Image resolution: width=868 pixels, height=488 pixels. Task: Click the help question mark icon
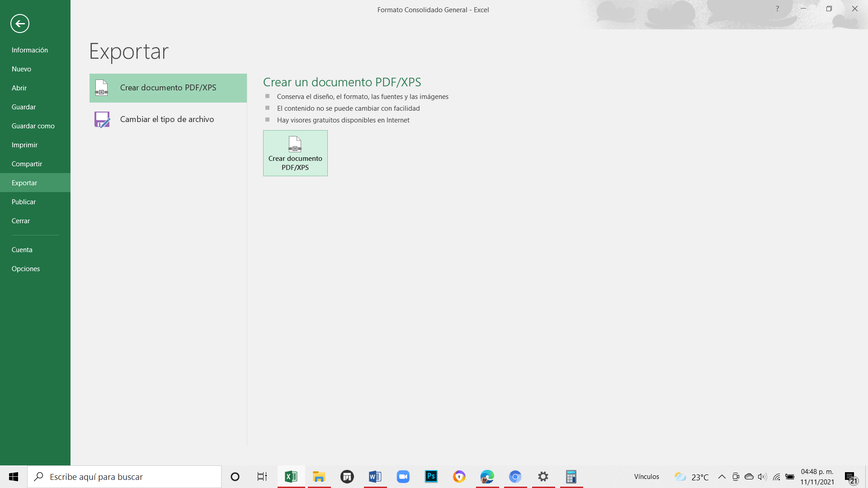777,9
